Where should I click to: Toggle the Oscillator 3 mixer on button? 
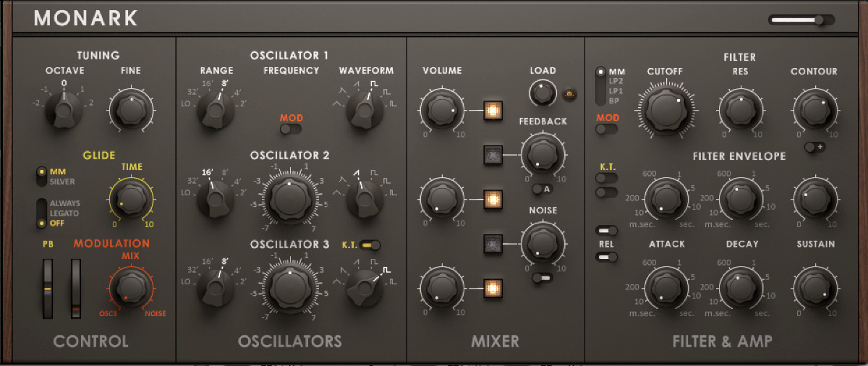(x=494, y=288)
